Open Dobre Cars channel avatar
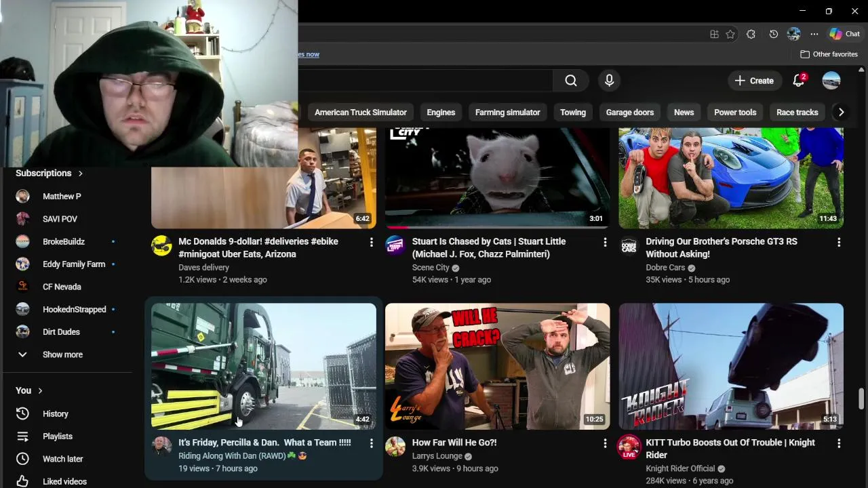Screen dimensions: 868x488 point(629,245)
